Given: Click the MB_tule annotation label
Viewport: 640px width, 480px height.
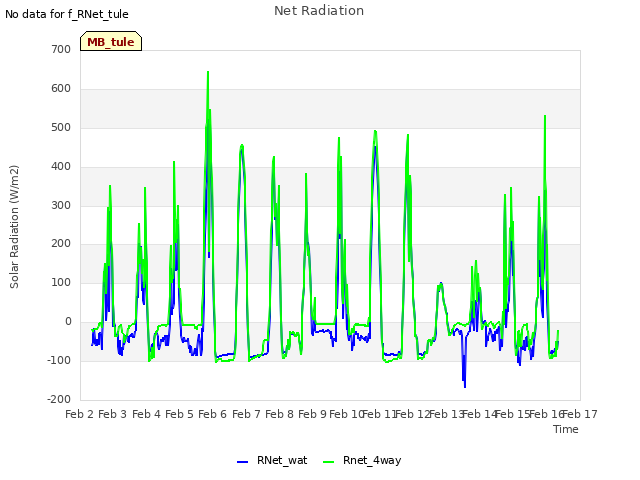Looking at the screenshot, I should point(111,41).
